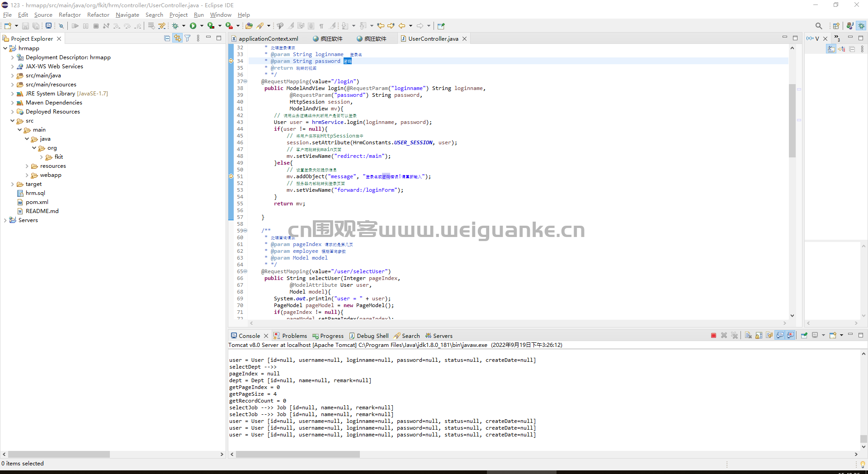Click Clear Console icon
The width and height of the screenshot is (868, 474).
[748, 336]
